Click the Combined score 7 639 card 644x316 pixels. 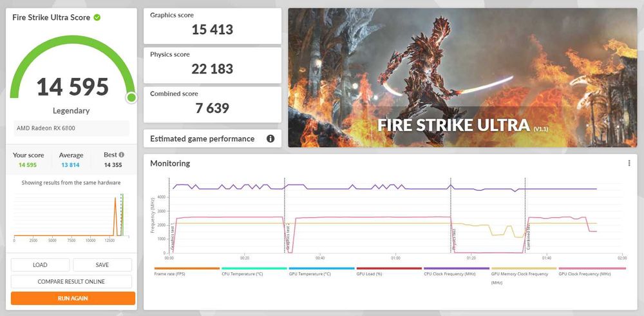213,104
